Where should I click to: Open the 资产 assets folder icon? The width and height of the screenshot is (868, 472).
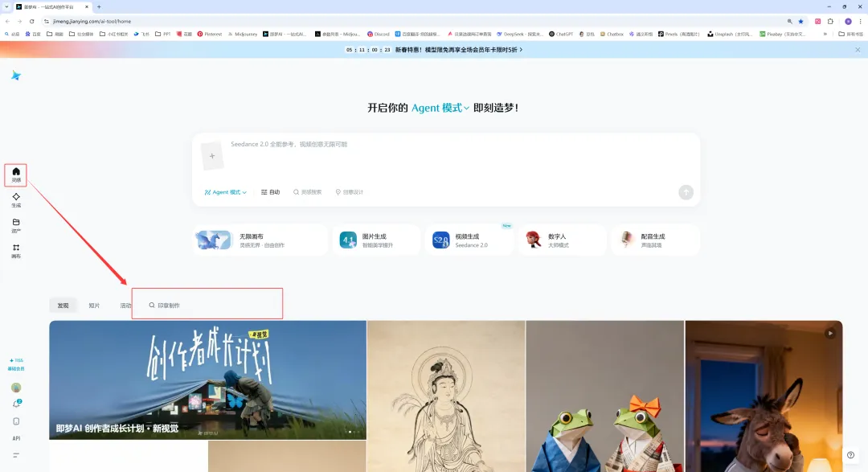point(16,225)
